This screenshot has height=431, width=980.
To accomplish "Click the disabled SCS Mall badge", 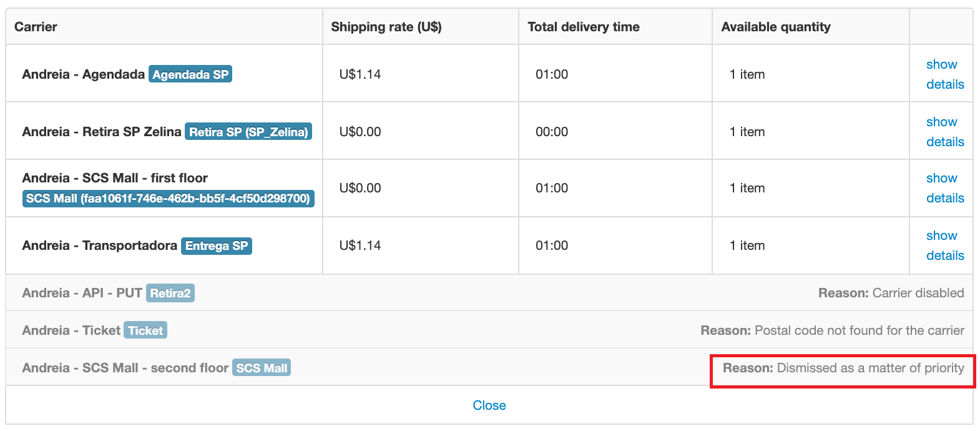I will pyautogui.click(x=262, y=368).
